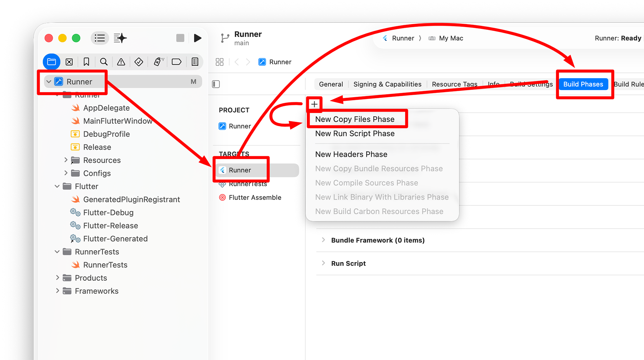Click the branch icon beside Runner main

click(225, 39)
